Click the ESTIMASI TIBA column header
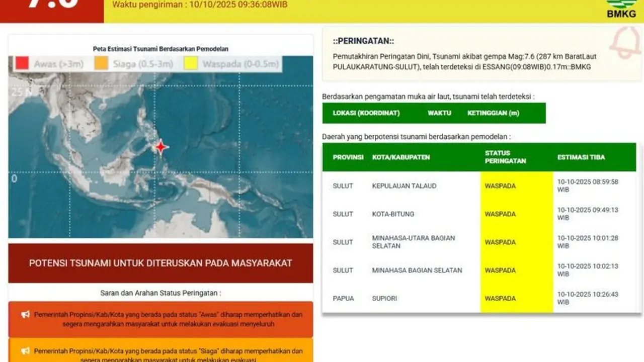644x362 pixels. coord(581,157)
